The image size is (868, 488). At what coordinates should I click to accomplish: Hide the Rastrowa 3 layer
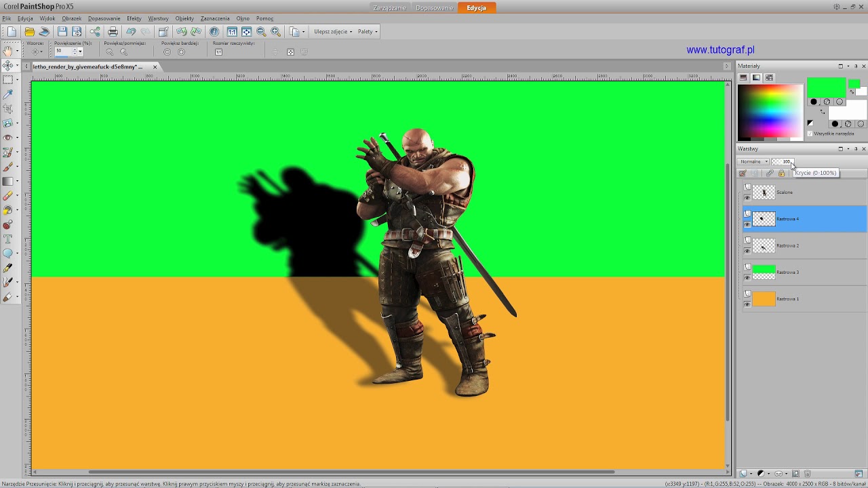pyautogui.click(x=747, y=277)
